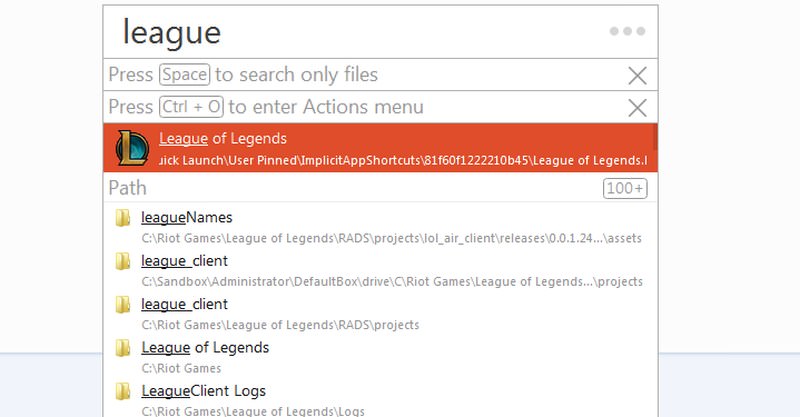Open the three-dots options menu
Image resolution: width=800 pixels, height=417 pixels.
click(x=627, y=31)
